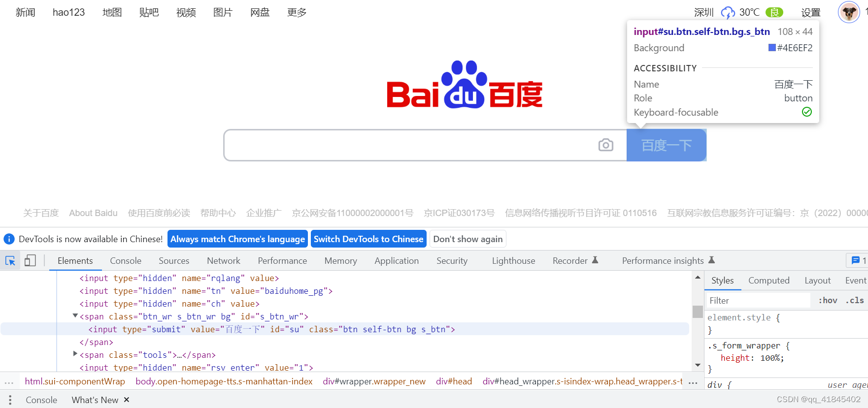Click the About Baidu footer link
868x408 pixels.
[x=93, y=213]
